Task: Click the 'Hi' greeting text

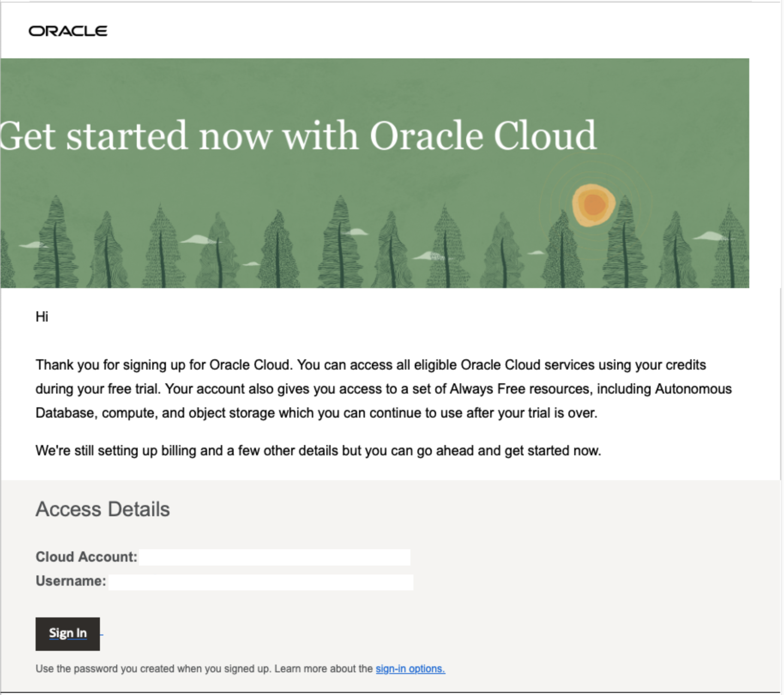Action: tap(42, 317)
